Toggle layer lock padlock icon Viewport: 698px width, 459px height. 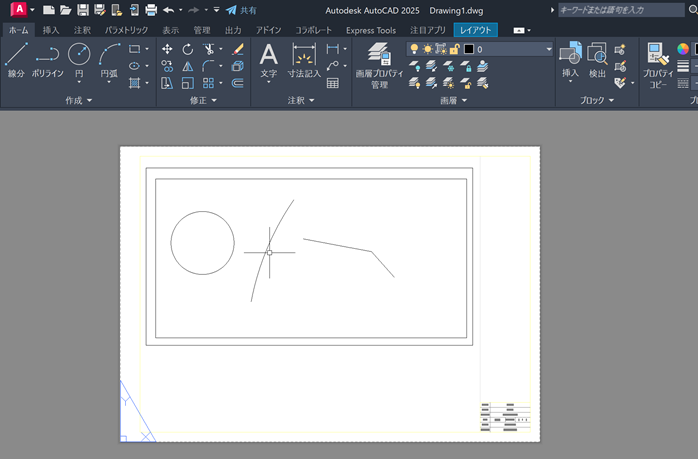[454, 49]
